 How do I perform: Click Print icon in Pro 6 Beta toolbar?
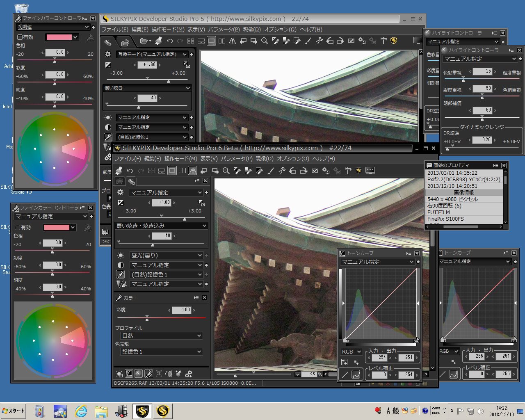[119, 171]
